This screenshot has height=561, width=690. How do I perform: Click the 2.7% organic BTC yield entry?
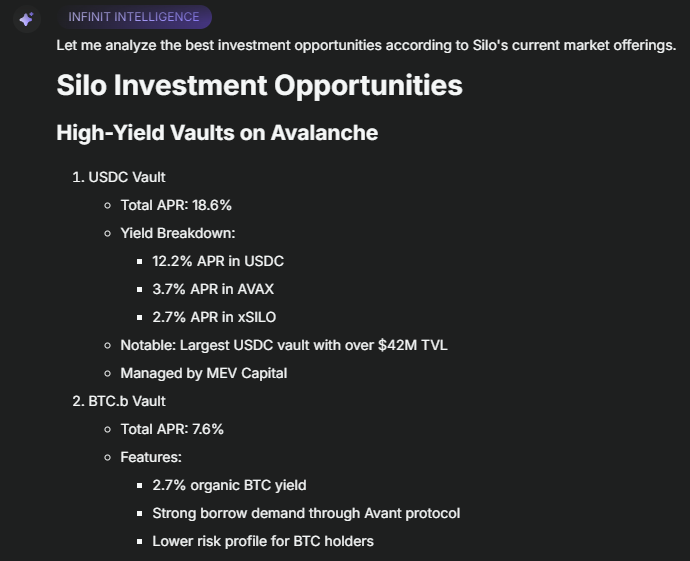point(229,485)
